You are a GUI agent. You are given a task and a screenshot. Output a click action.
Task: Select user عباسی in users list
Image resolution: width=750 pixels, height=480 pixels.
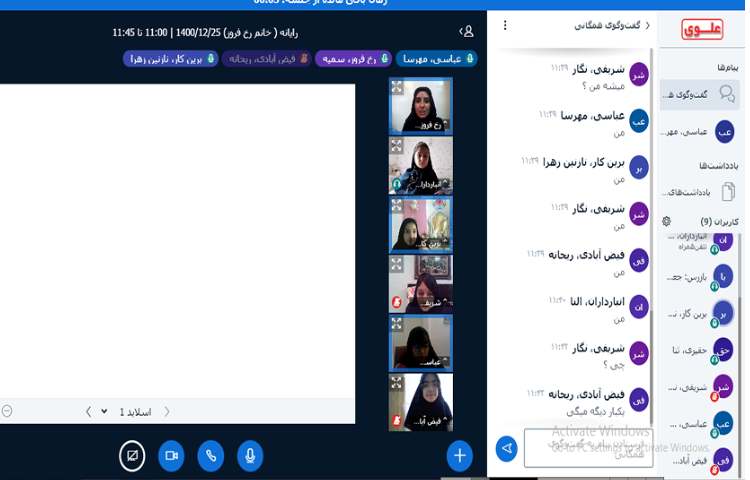pyautogui.click(x=702, y=424)
